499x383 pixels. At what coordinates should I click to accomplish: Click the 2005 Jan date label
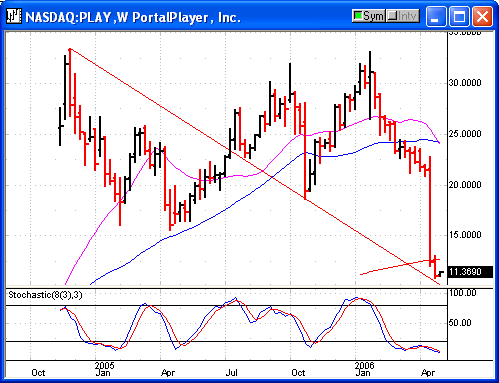click(104, 369)
